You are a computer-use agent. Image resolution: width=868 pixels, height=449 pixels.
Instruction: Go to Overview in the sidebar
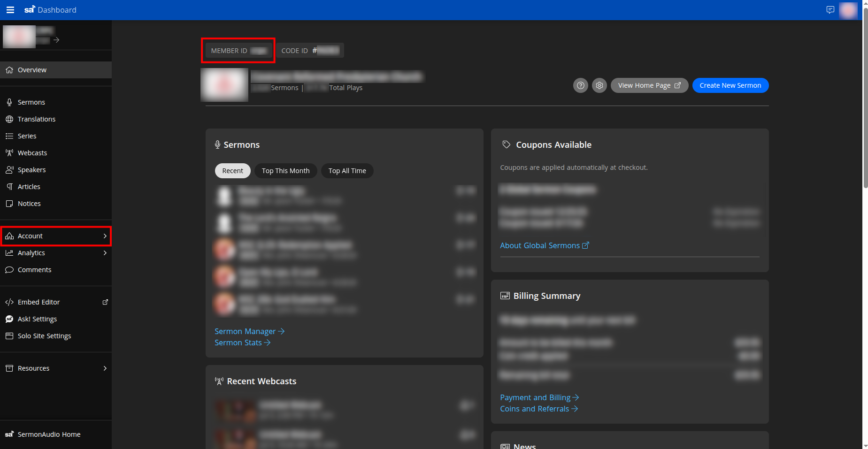click(56, 70)
